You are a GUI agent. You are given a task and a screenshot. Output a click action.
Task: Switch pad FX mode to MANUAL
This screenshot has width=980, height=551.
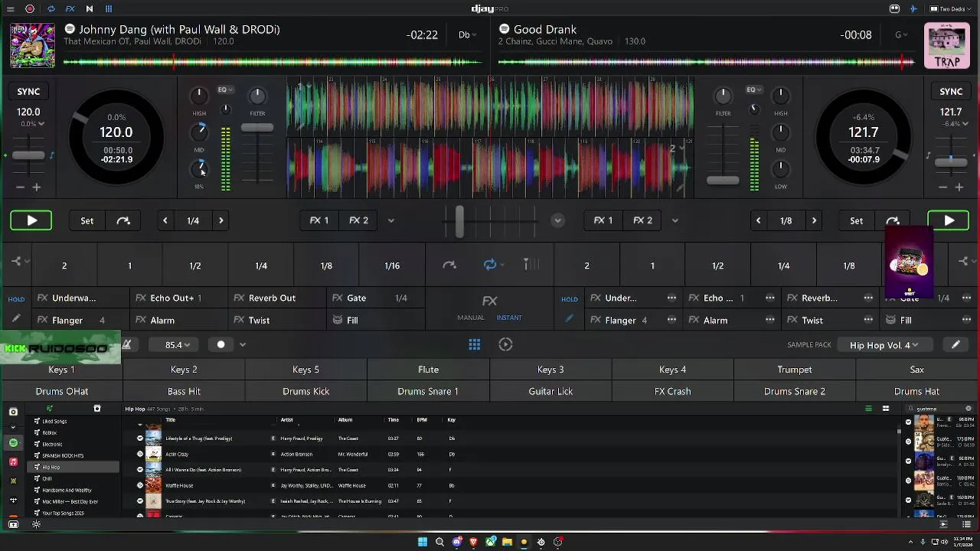pos(471,318)
